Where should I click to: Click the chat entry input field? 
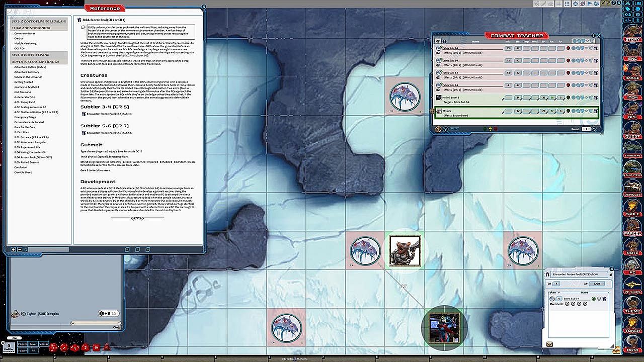(96, 323)
